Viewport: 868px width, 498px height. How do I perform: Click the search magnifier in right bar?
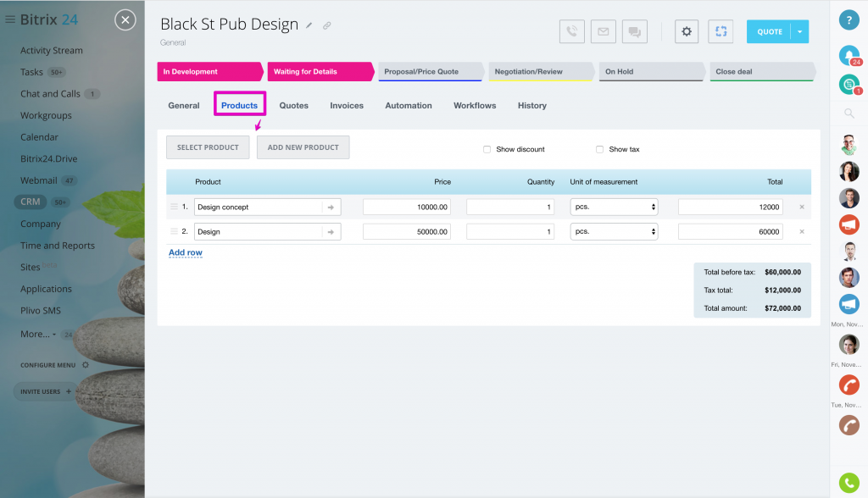[849, 113]
